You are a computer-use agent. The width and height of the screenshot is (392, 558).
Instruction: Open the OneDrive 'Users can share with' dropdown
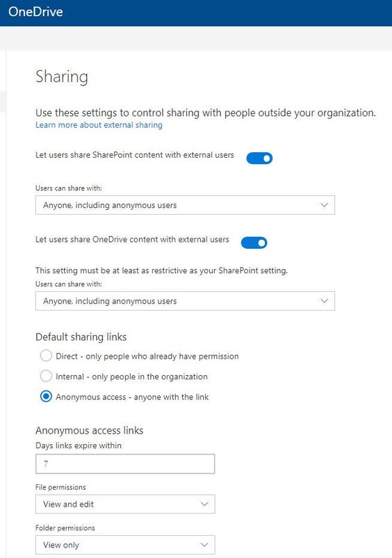point(185,301)
